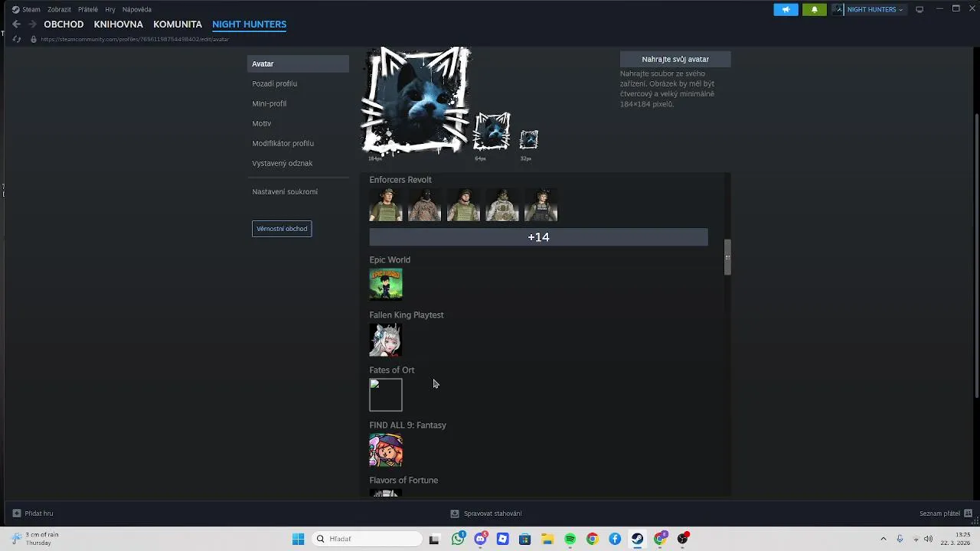Open the Hry menu

[110, 9]
